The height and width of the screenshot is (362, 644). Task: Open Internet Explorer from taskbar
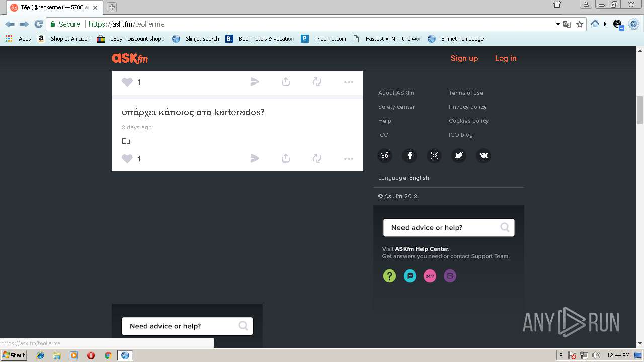click(x=40, y=355)
